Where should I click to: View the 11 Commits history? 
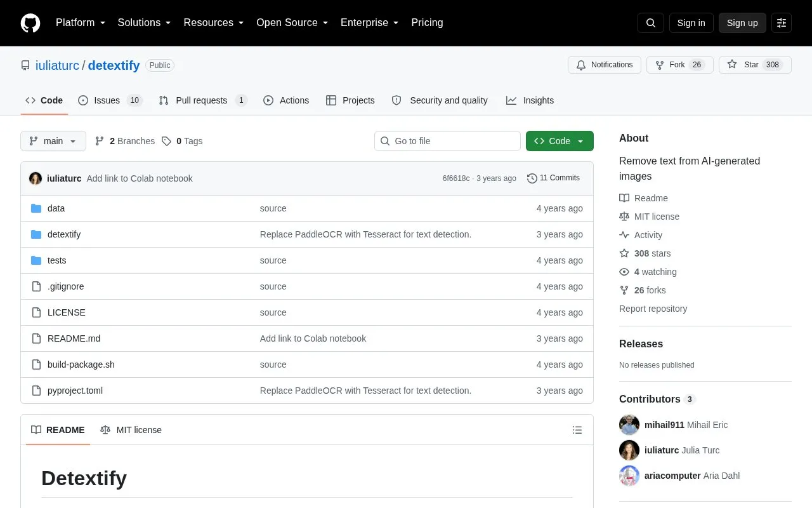pyautogui.click(x=553, y=178)
